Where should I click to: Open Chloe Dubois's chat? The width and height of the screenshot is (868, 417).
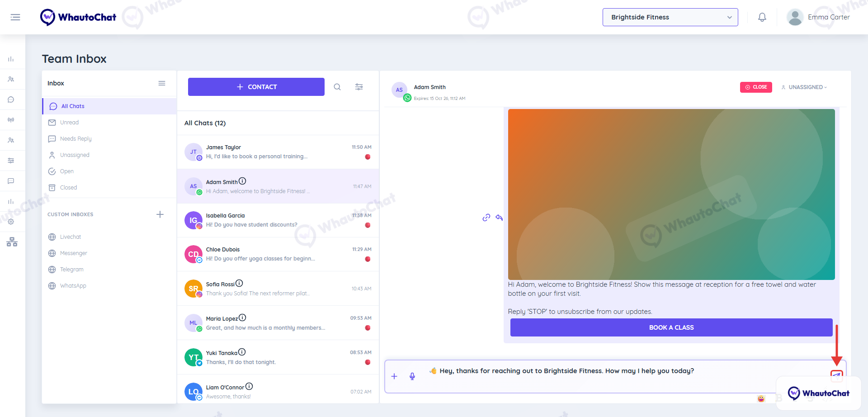[278, 254]
